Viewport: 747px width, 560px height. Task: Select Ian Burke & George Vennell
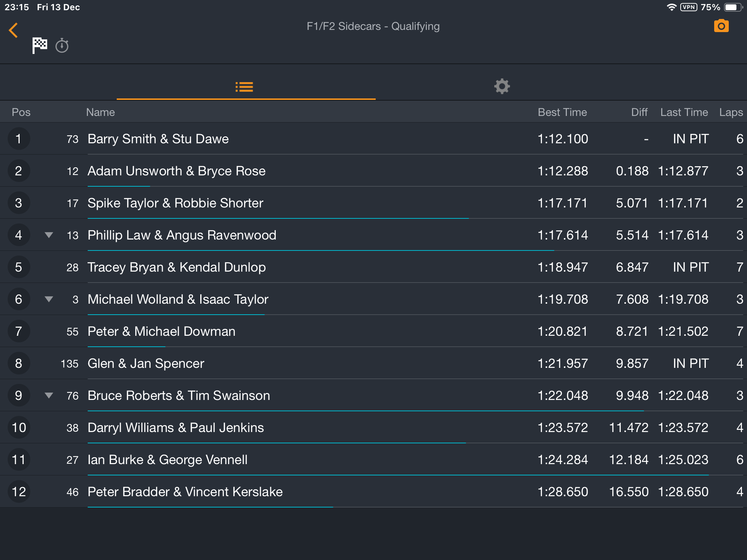tap(167, 460)
